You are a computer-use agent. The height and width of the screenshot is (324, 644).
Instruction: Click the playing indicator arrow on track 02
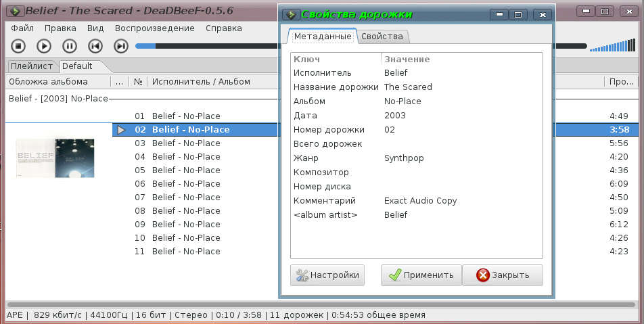click(x=120, y=130)
